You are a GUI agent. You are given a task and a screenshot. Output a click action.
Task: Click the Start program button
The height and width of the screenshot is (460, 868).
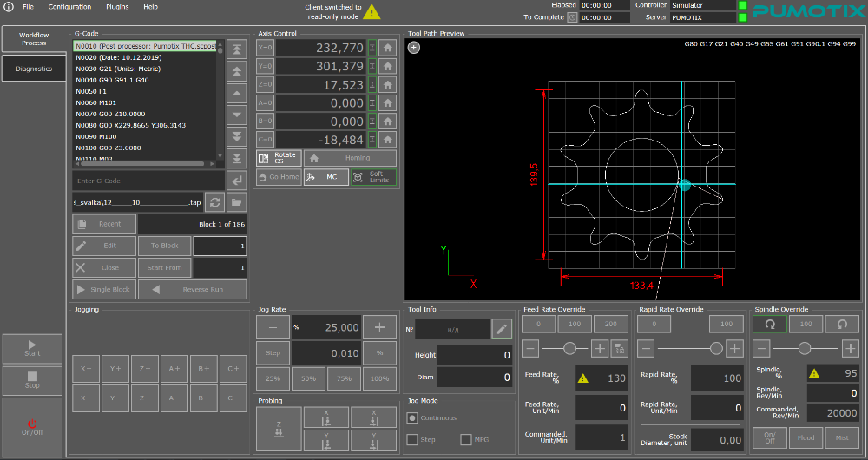[x=32, y=349]
